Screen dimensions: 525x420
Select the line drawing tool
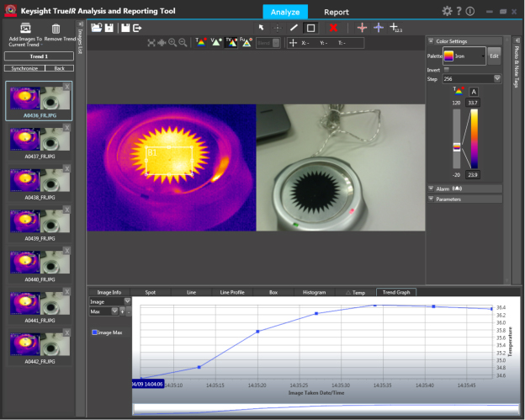pyautogui.click(x=294, y=28)
